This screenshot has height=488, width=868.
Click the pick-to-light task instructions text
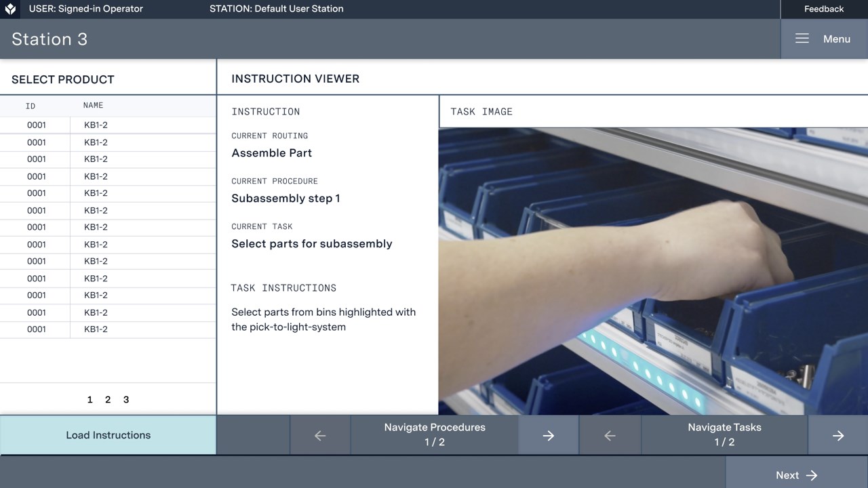pyautogui.click(x=323, y=319)
